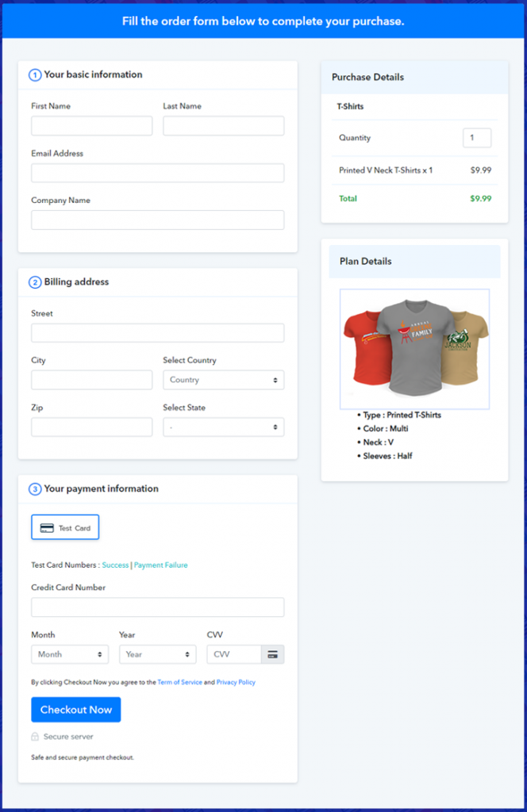Click the credit card icon on Test Card

[x=47, y=528]
